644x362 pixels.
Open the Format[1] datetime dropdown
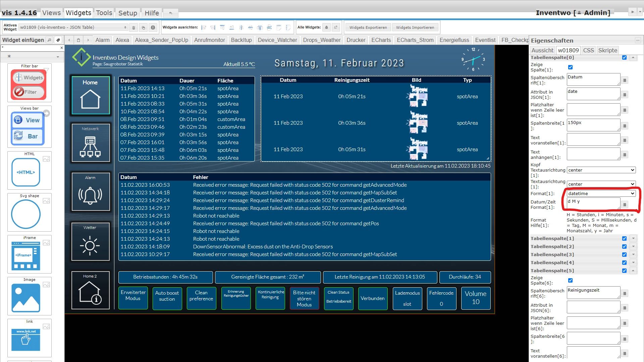601,194
